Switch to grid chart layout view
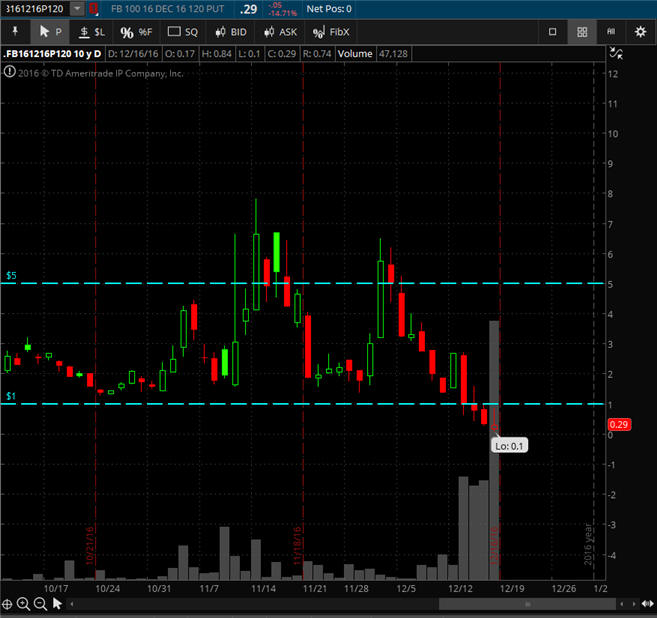 (x=581, y=32)
